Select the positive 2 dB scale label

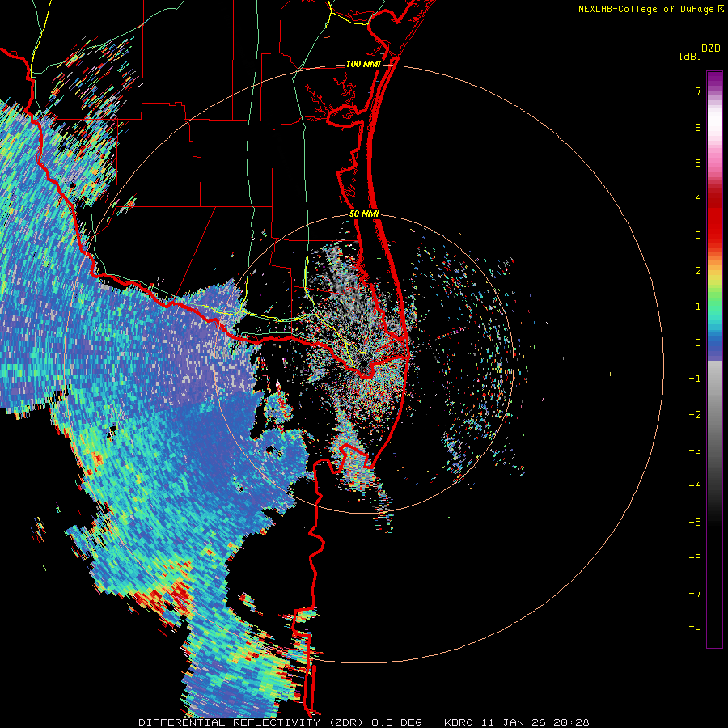point(698,271)
